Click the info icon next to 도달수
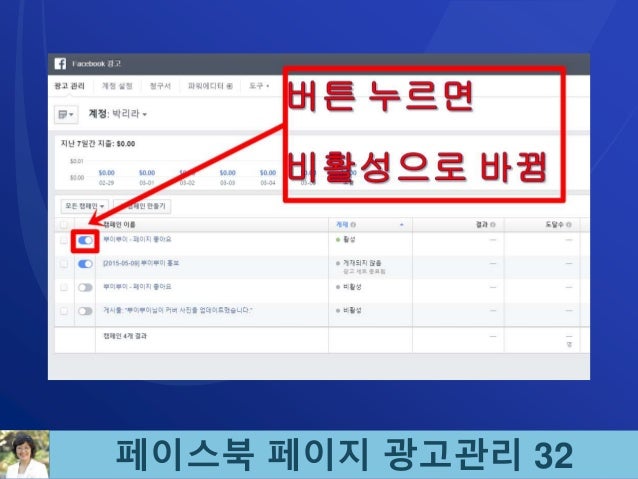Image resolution: width=638 pixels, height=479 pixels. pos(569,225)
